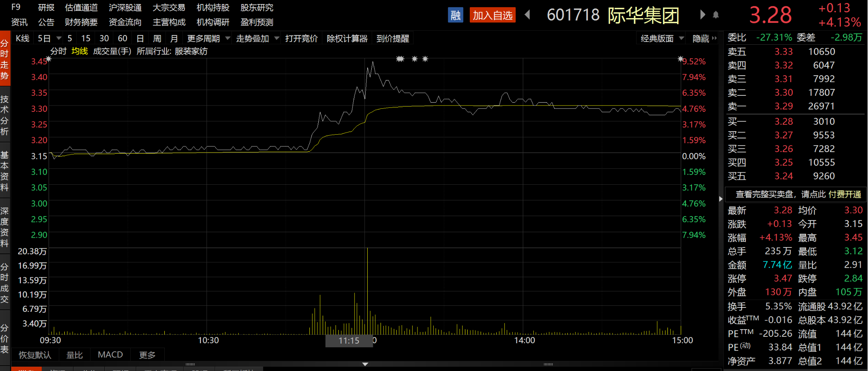The height and width of the screenshot is (371, 868).
Task: Click 恢复默认 below the volume chart
Action: (35, 355)
